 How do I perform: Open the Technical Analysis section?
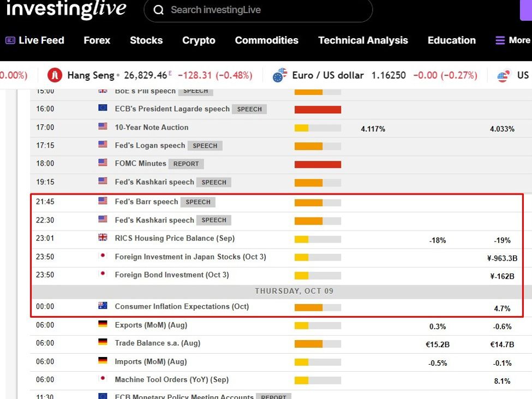[x=363, y=40]
